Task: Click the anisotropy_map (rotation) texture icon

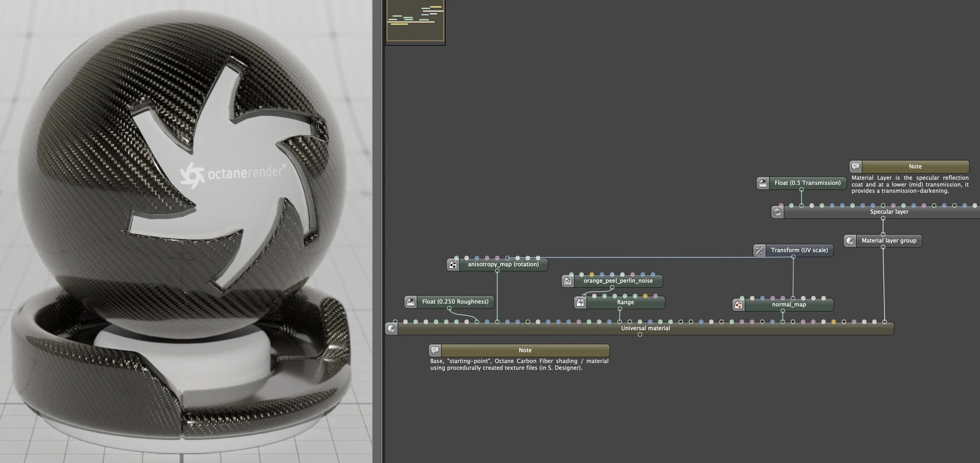Action: (453, 265)
